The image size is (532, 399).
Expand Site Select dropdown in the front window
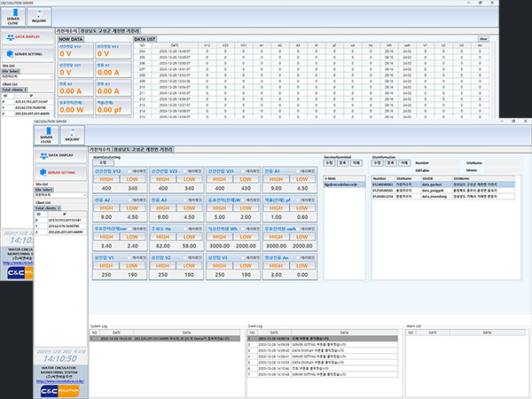[58, 195]
